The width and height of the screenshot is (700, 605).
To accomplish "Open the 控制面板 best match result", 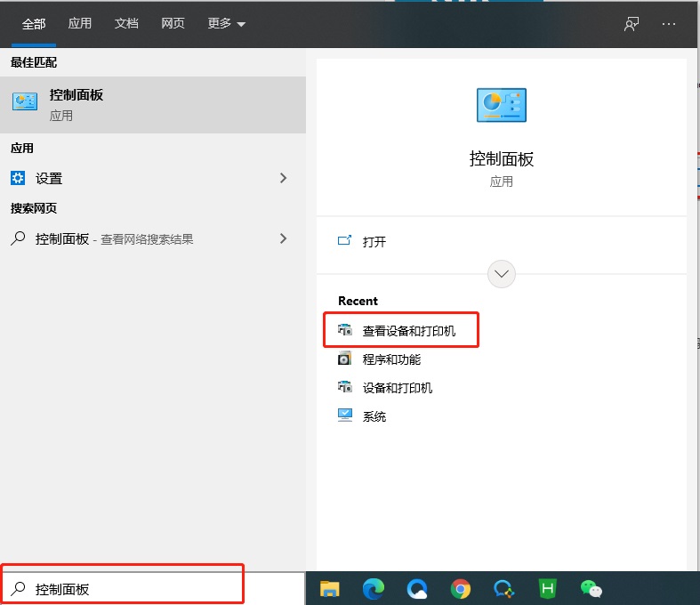I will coord(153,105).
